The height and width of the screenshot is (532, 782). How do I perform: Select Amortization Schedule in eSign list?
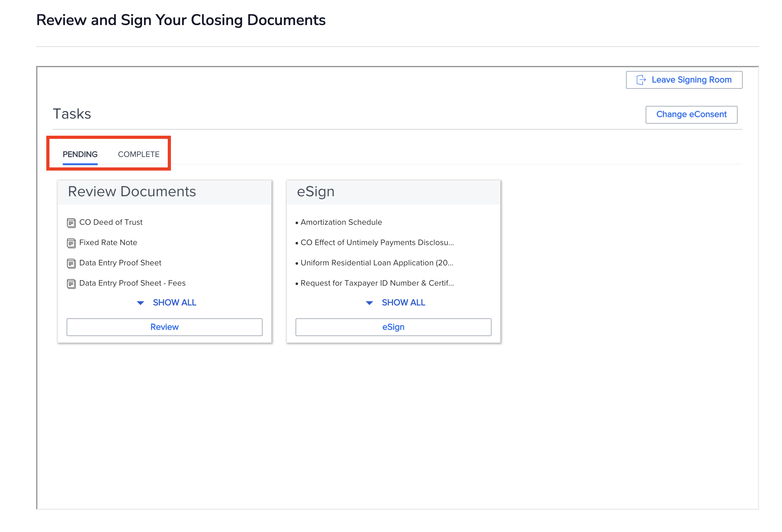coord(341,222)
